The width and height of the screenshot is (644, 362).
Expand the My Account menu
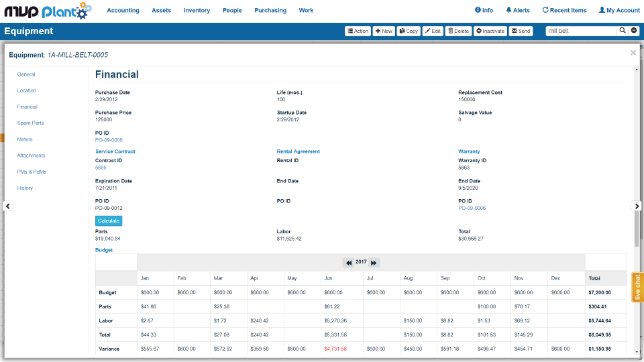click(619, 10)
